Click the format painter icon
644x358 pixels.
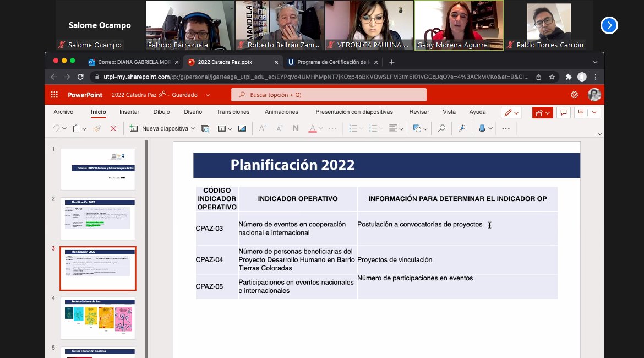97,129
